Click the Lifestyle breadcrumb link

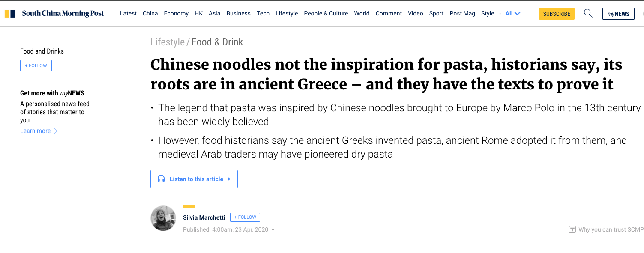point(168,42)
